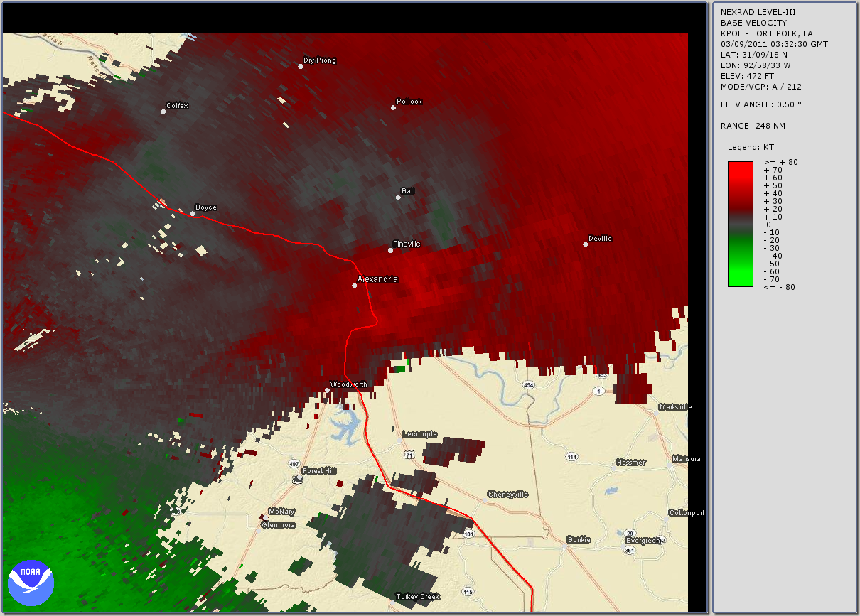
Task: Click the Bunkie town label
Action: coord(579,540)
